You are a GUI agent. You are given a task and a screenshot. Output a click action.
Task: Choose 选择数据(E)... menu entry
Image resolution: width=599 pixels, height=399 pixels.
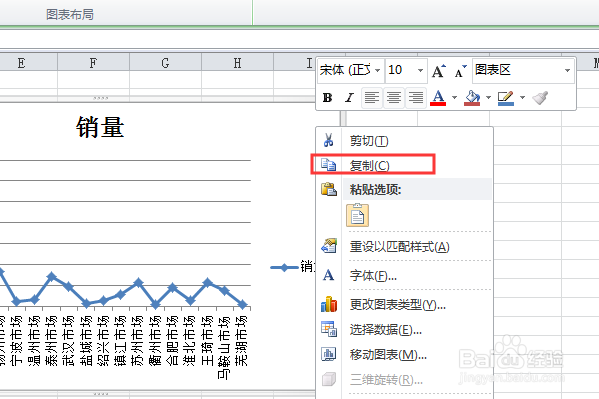405,329
